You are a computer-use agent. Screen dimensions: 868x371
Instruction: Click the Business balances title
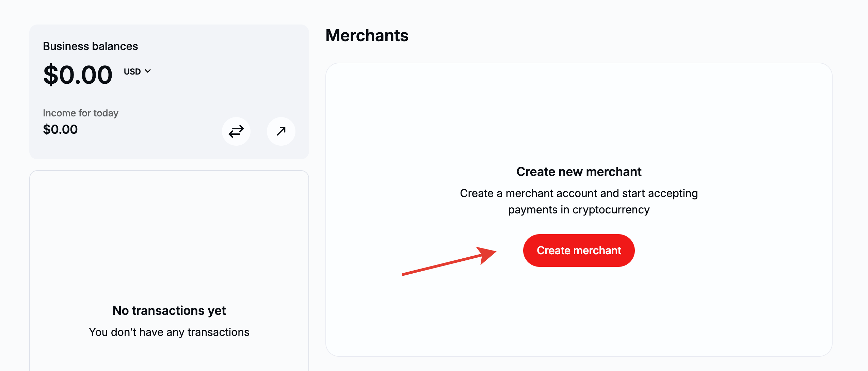(90, 46)
